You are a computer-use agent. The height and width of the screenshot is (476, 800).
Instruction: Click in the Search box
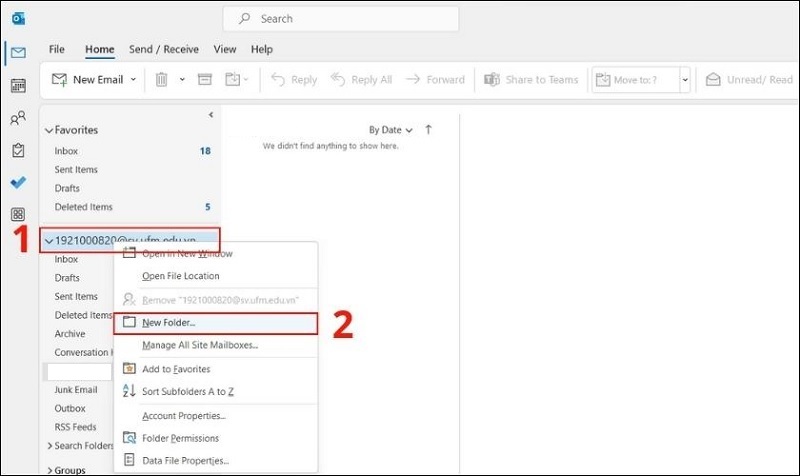point(340,19)
